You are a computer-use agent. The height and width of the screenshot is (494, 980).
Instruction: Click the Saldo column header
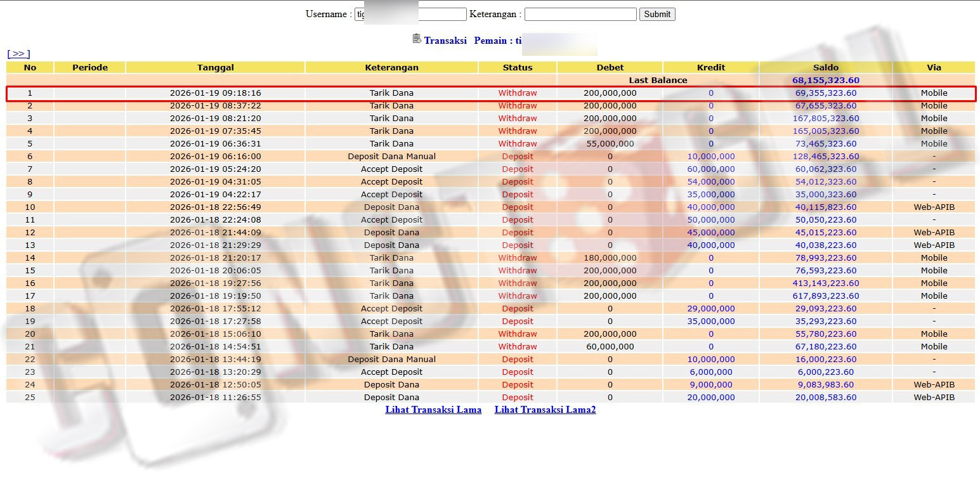tap(825, 67)
